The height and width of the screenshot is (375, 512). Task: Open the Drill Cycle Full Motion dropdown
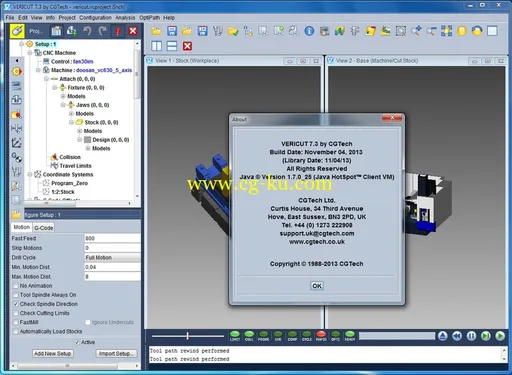tap(112, 257)
